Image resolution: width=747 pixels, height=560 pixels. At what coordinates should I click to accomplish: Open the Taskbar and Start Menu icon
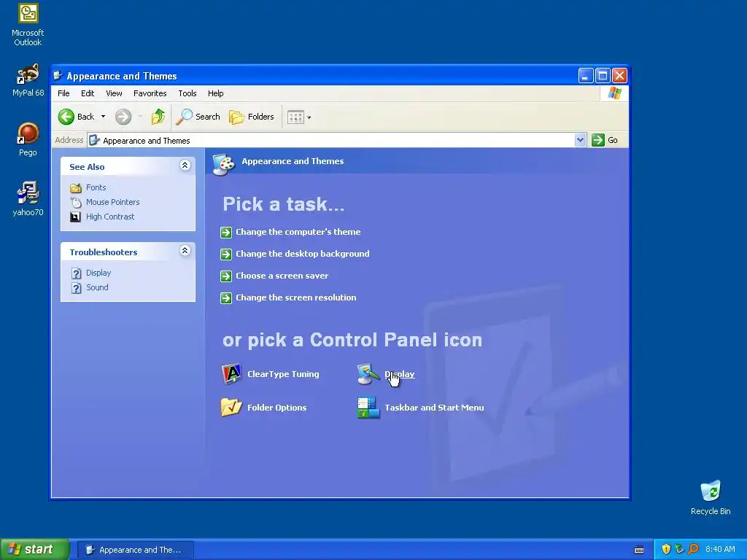[x=368, y=408]
